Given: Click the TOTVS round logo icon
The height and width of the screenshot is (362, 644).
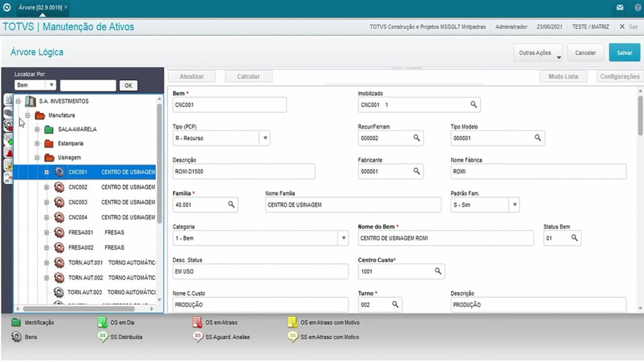Looking at the screenshot, I should [6, 8].
